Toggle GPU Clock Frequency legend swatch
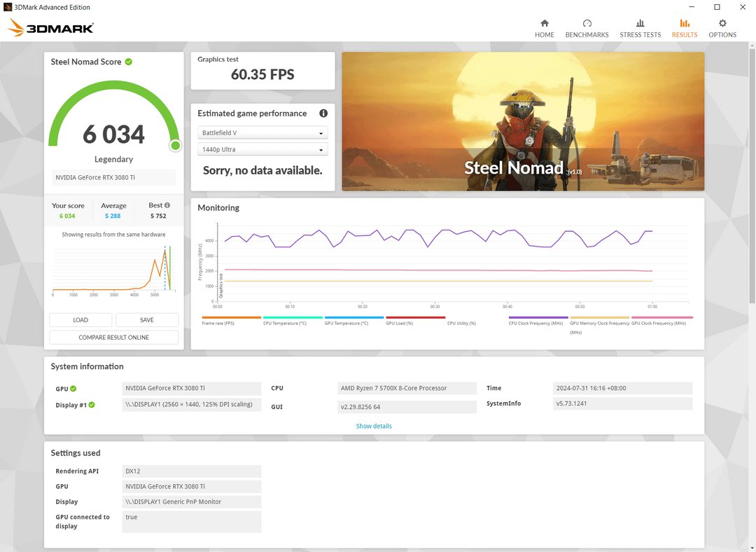This screenshot has height=552, width=756. [662, 317]
